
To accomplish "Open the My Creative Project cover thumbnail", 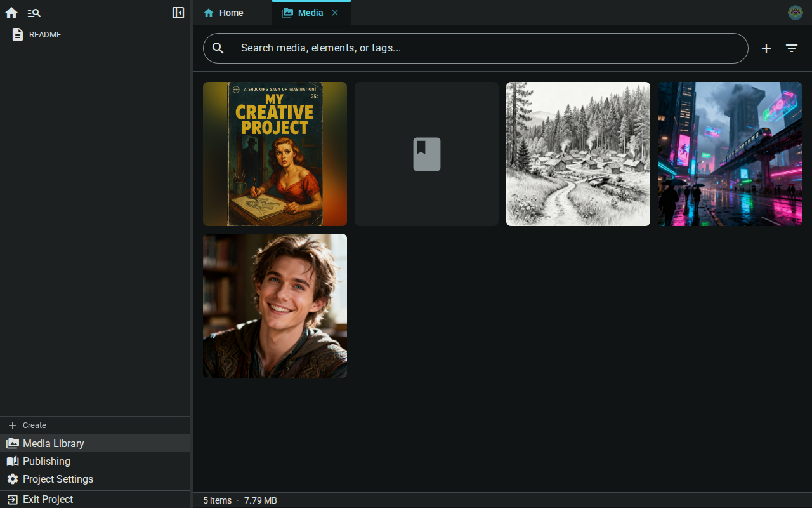I will pyautogui.click(x=275, y=154).
